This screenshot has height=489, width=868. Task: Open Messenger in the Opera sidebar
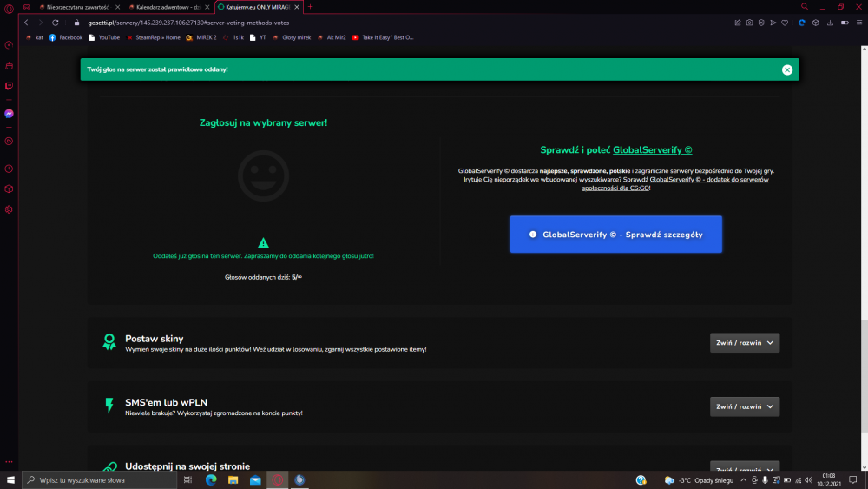click(9, 114)
